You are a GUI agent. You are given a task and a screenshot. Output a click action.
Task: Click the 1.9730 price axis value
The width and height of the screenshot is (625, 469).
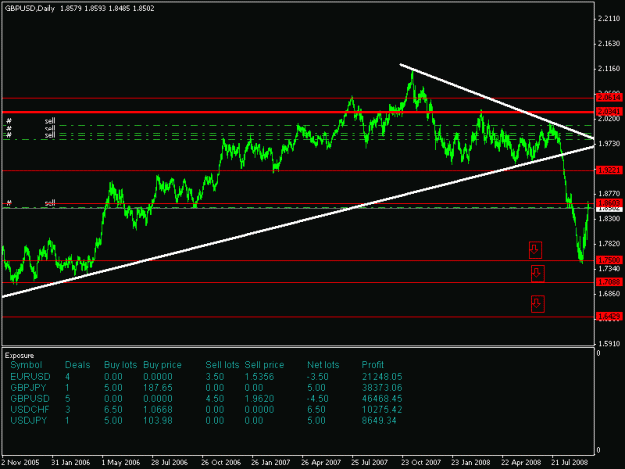tap(609, 143)
